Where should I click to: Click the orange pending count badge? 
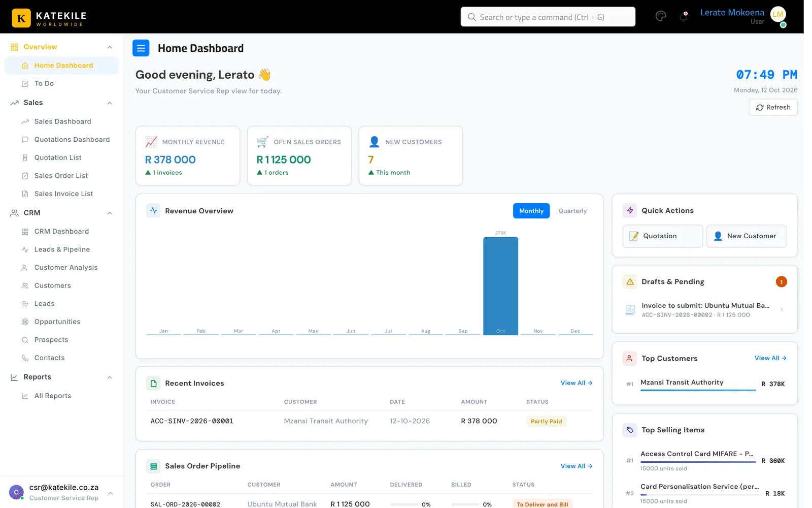point(781,282)
